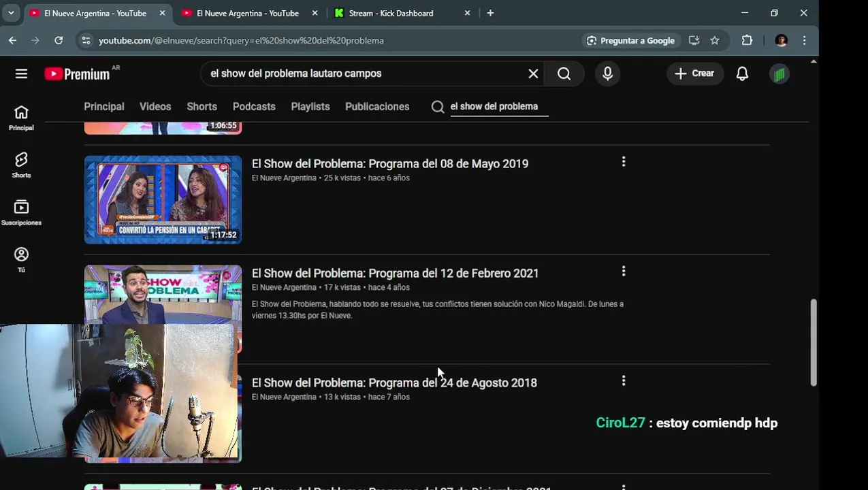Open the account avatar menu
The height and width of the screenshot is (490, 868).
point(779,73)
